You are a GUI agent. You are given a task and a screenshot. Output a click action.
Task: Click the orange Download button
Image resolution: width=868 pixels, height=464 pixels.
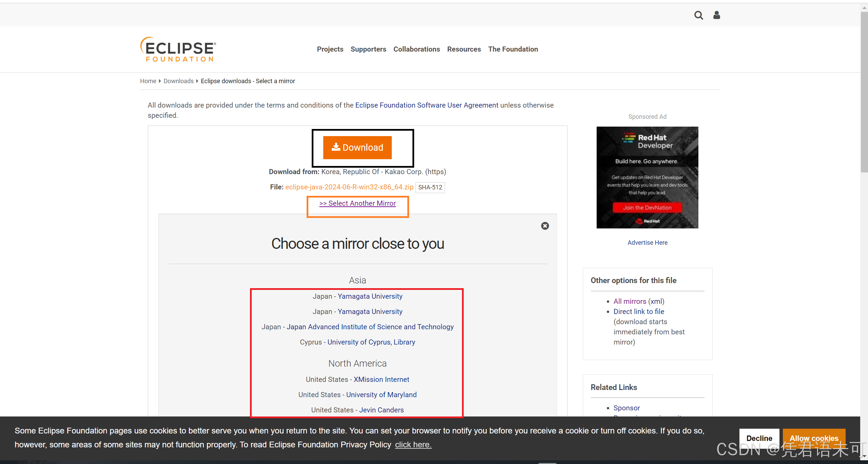point(357,148)
